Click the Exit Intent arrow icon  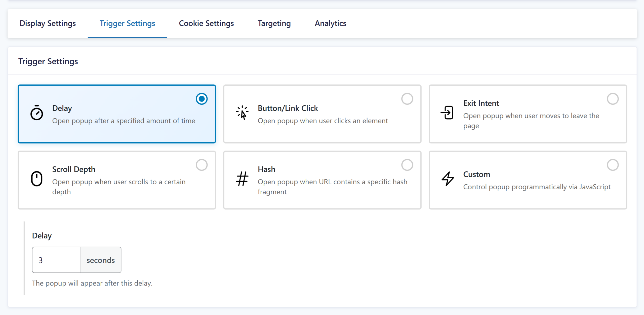[x=447, y=113]
